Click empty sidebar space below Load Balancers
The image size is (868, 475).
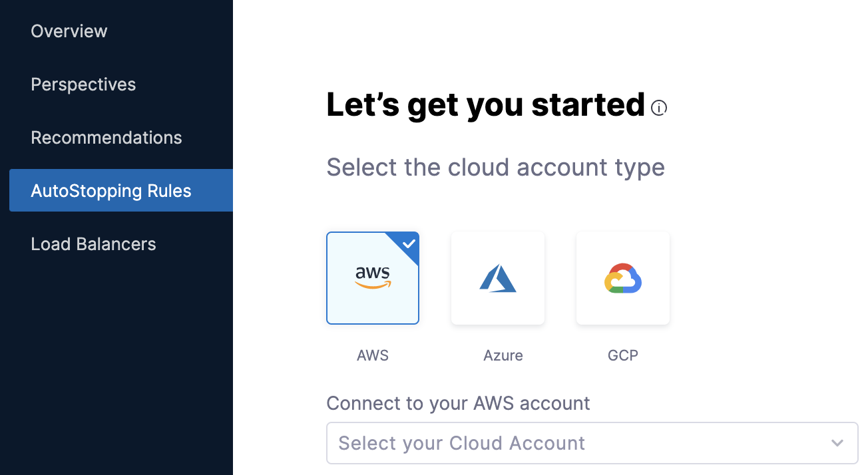tap(116, 366)
